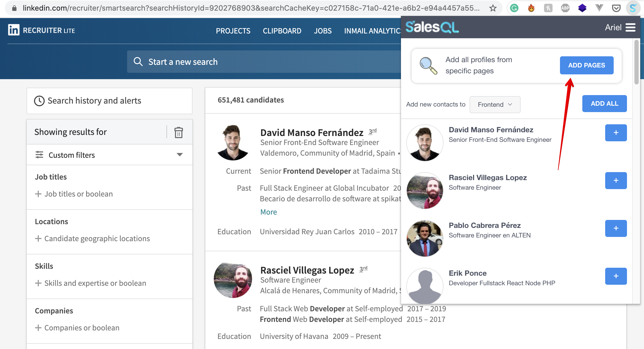The width and height of the screenshot is (644, 349).
Task: Click David Manso Fernández avatar in SalesQL
Action: pos(425,143)
